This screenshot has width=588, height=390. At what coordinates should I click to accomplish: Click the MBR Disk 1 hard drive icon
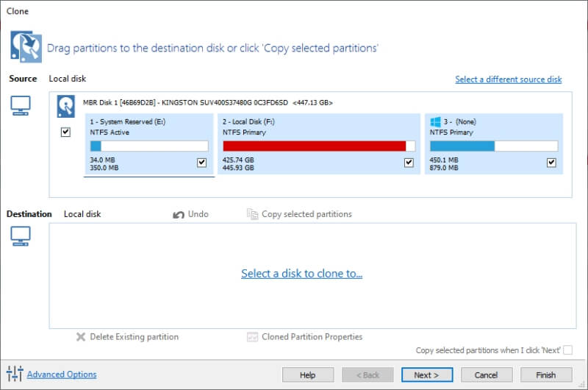[66, 106]
